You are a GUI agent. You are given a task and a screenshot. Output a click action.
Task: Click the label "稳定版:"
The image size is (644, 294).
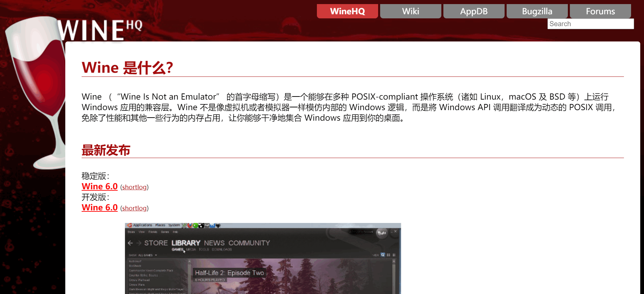tap(96, 176)
